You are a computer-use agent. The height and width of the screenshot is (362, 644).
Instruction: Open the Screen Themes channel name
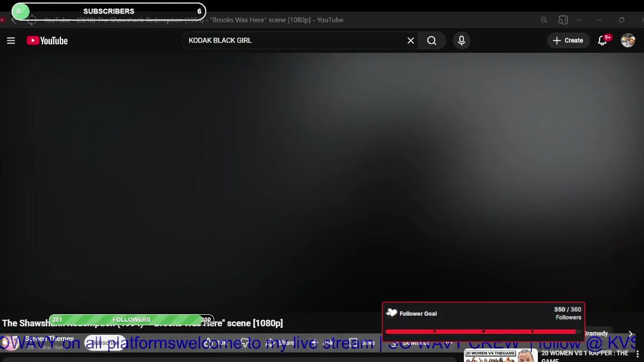49,339
